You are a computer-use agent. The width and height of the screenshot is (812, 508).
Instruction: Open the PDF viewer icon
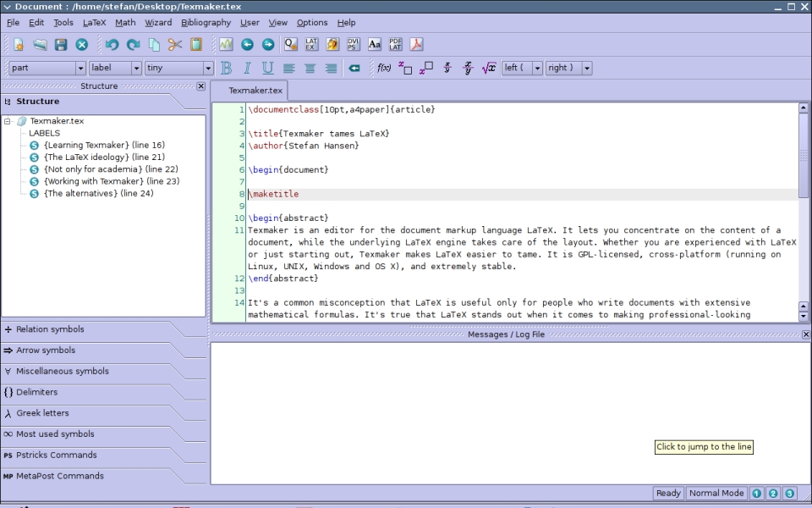pyautogui.click(x=416, y=45)
